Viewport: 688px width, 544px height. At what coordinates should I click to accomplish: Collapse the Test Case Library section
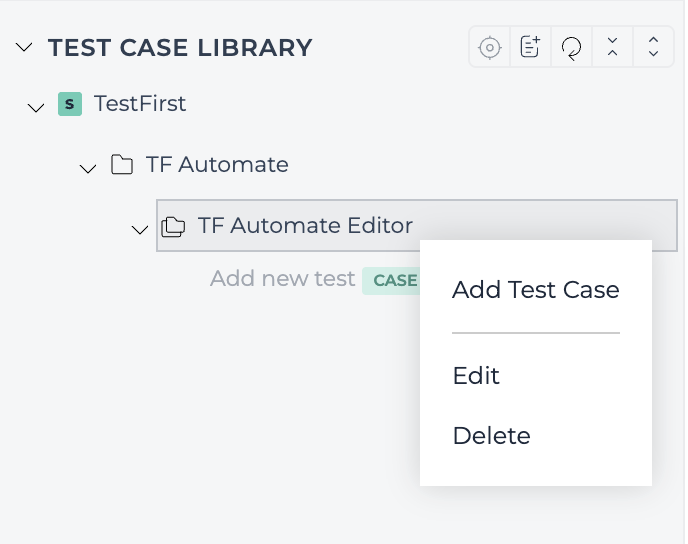[24, 47]
